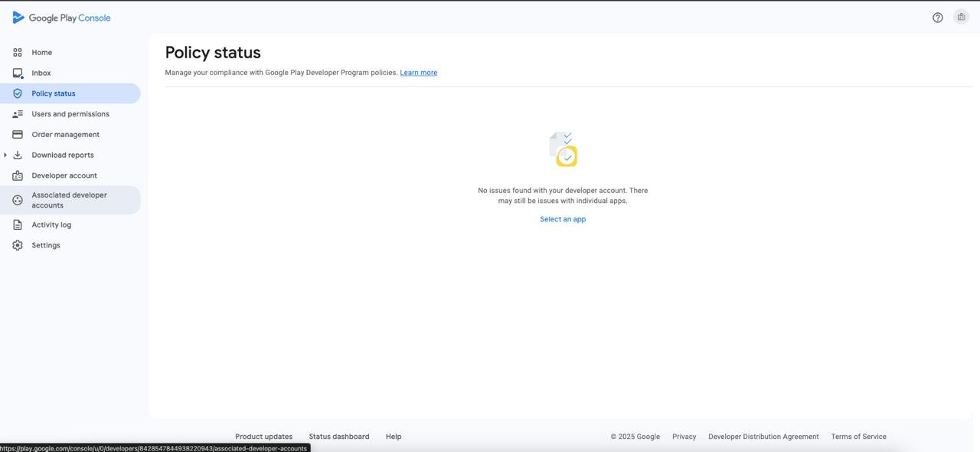Click the Learn more link

(419, 73)
